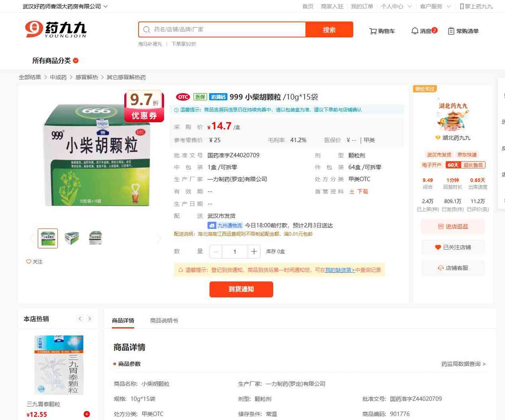Screen dimensions: 505x420
Task: Select the second product thumbnail image
Action: click(72, 238)
